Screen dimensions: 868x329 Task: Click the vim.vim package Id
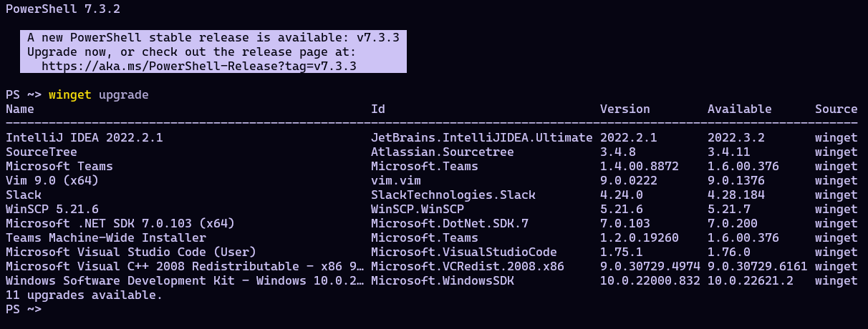396,180
